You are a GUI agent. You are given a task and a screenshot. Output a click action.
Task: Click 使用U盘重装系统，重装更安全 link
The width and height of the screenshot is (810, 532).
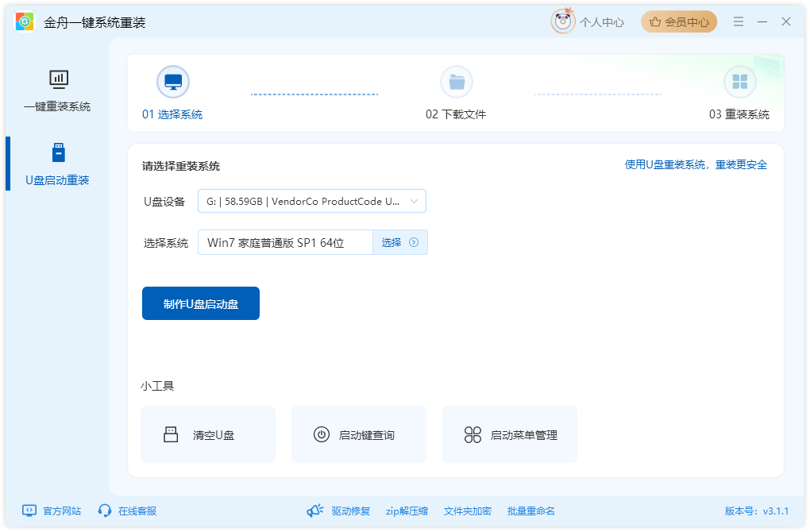[x=696, y=165]
